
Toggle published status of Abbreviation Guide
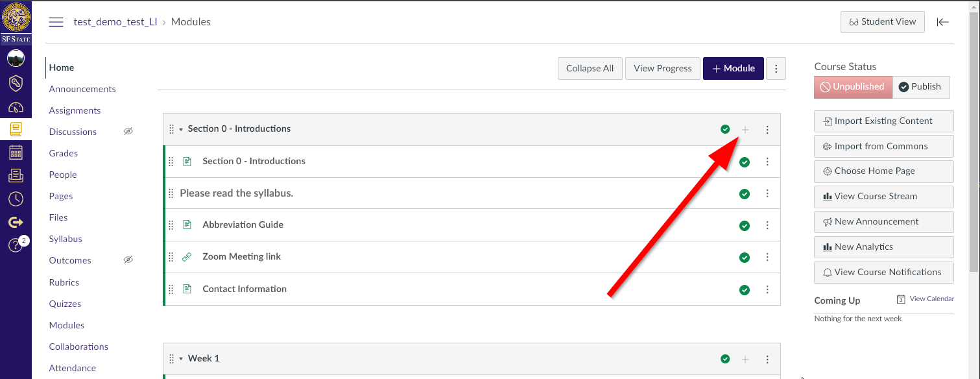pyautogui.click(x=744, y=225)
